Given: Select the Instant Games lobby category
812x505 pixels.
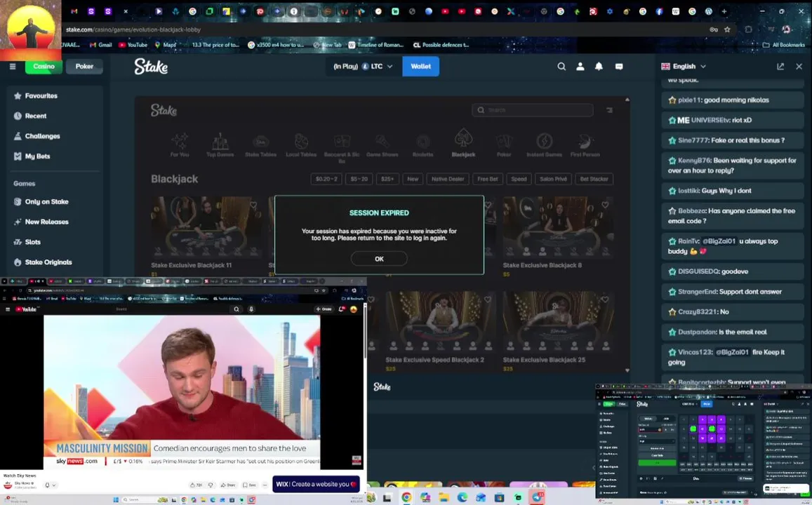Looking at the screenshot, I should click(x=545, y=144).
